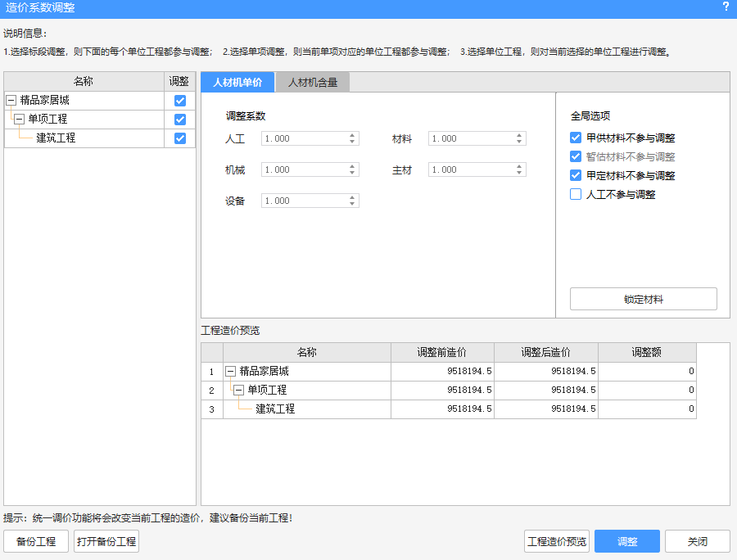
Task: Collapse 精品家居城 in the left tree
Action: [11, 100]
